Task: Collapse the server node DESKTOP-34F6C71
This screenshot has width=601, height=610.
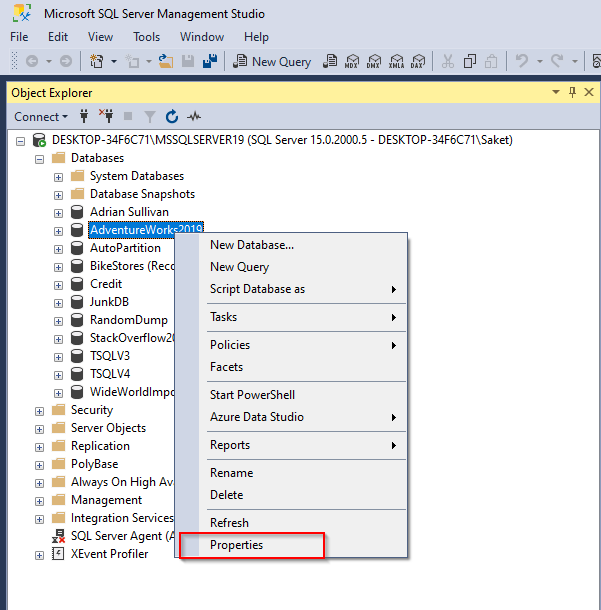Action: click(21, 141)
